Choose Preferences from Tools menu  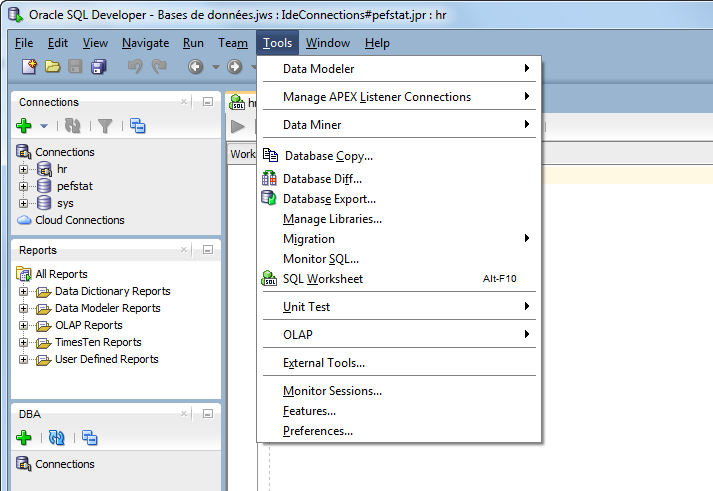tap(399, 431)
